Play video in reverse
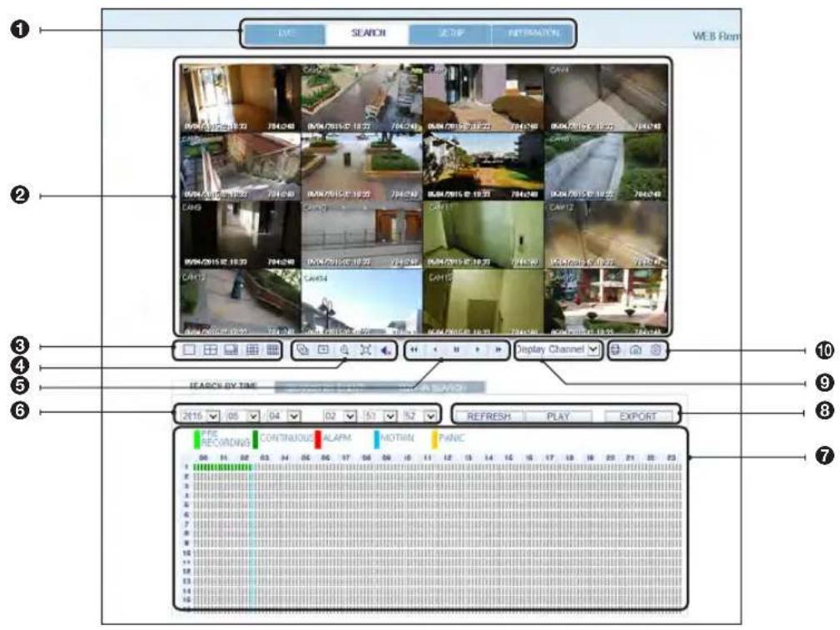This screenshot has width=840, height=630. click(435, 350)
